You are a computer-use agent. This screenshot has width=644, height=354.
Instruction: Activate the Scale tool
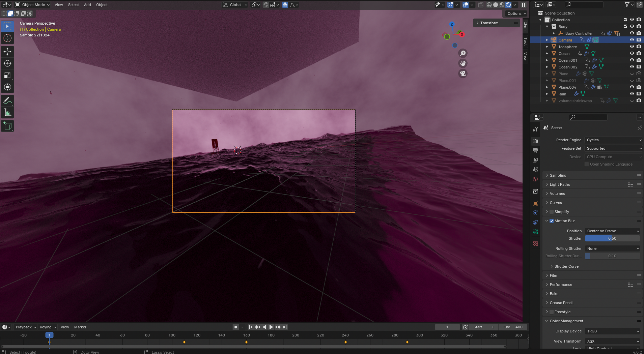7,75
